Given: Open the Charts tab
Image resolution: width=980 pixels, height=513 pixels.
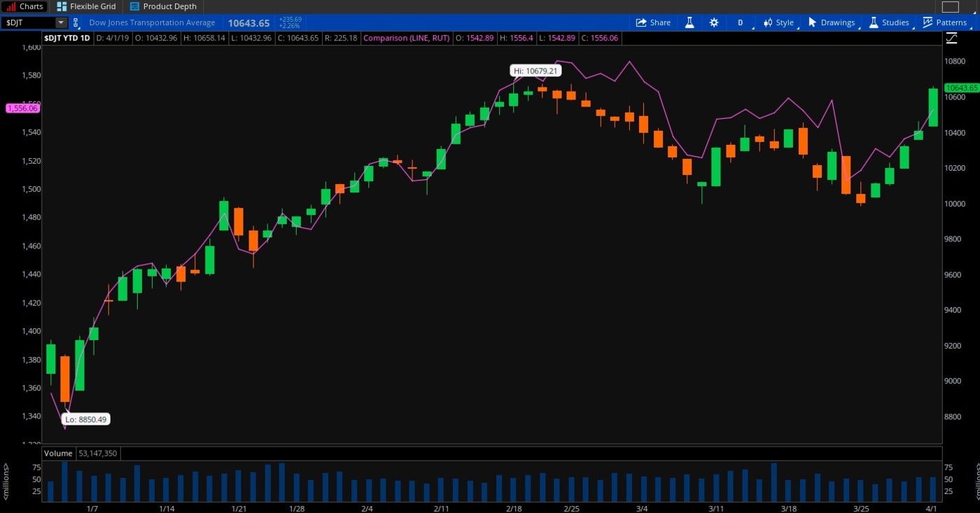Looking at the screenshot, I should point(25,6).
